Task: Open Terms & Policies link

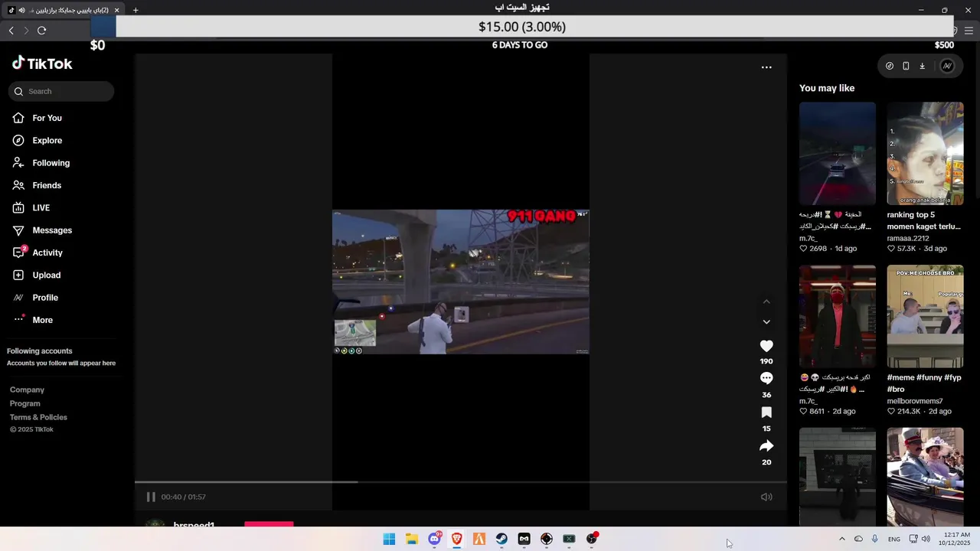Action: (38, 417)
